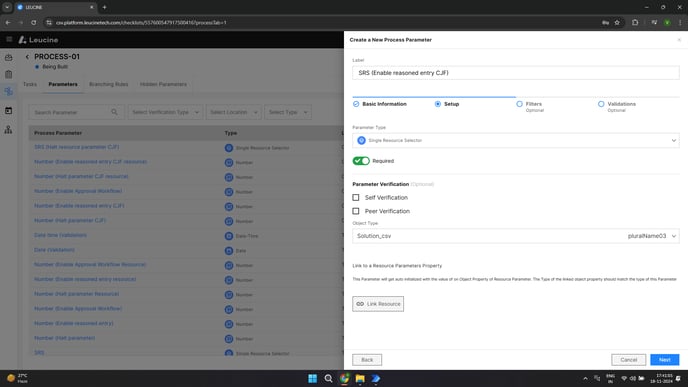Reload the browser page

33,22
